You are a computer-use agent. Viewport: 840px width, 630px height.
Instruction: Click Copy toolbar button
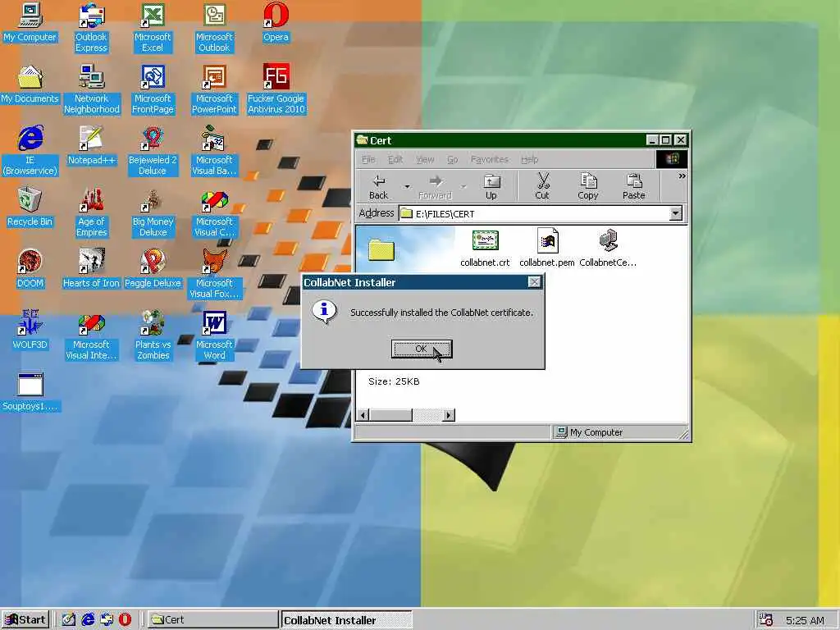[587, 186]
